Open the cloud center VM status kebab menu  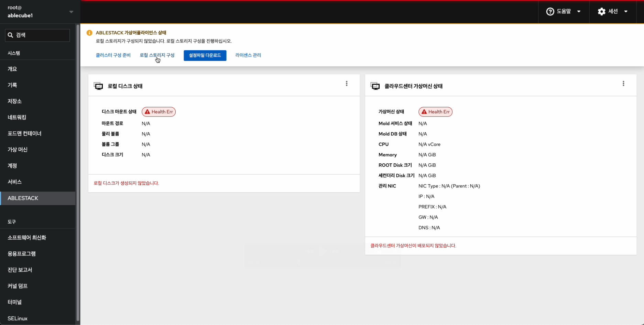point(623,84)
